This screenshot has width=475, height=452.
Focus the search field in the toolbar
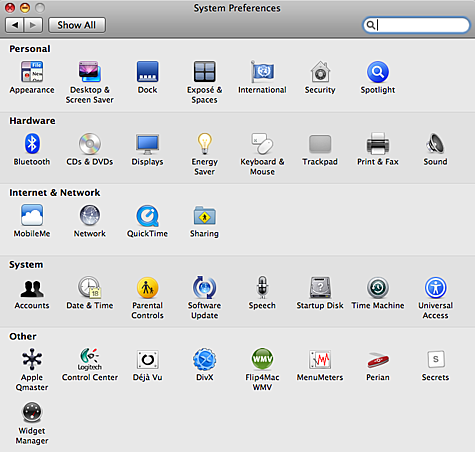coord(416,25)
